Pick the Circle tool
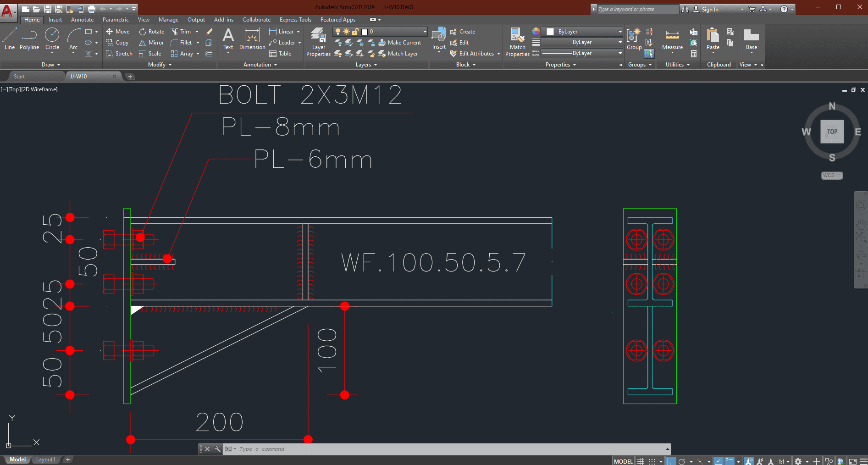 pos(52,39)
